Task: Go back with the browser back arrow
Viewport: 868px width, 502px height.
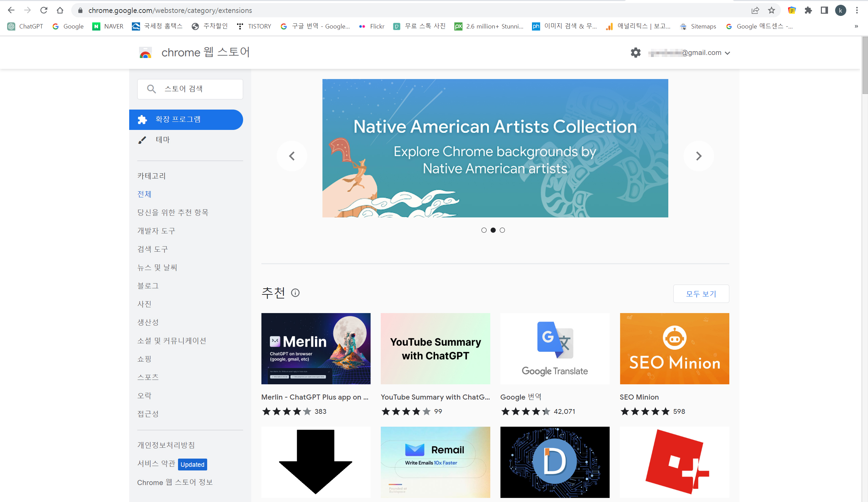Action: coord(11,10)
